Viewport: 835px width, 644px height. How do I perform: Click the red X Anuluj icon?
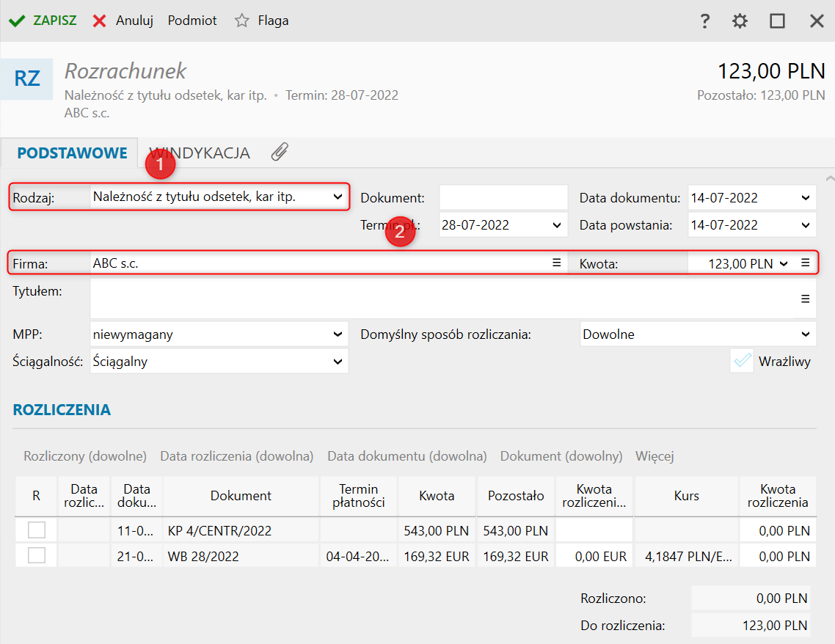click(99, 21)
